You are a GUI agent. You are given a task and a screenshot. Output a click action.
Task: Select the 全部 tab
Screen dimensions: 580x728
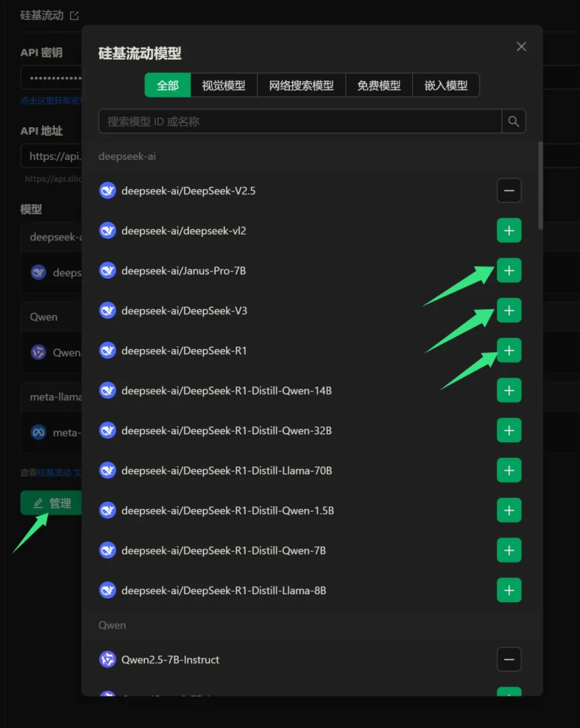(168, 85)
